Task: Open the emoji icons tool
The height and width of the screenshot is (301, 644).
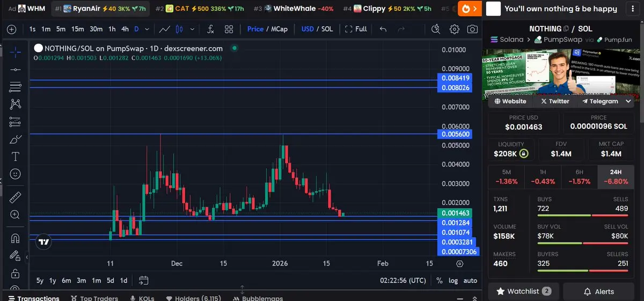Action: point(16,174)
